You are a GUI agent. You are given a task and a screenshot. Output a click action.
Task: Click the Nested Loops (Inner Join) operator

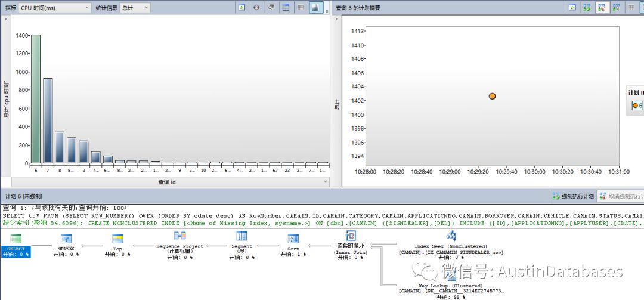(x=351, y=236)
